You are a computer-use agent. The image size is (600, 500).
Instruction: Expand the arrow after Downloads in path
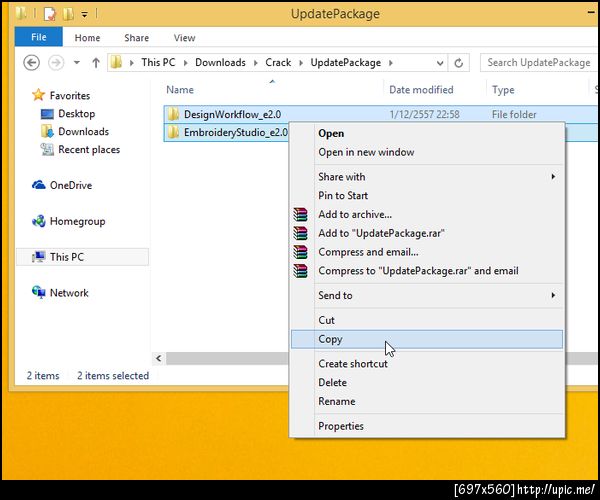click(x=256, y=63)
